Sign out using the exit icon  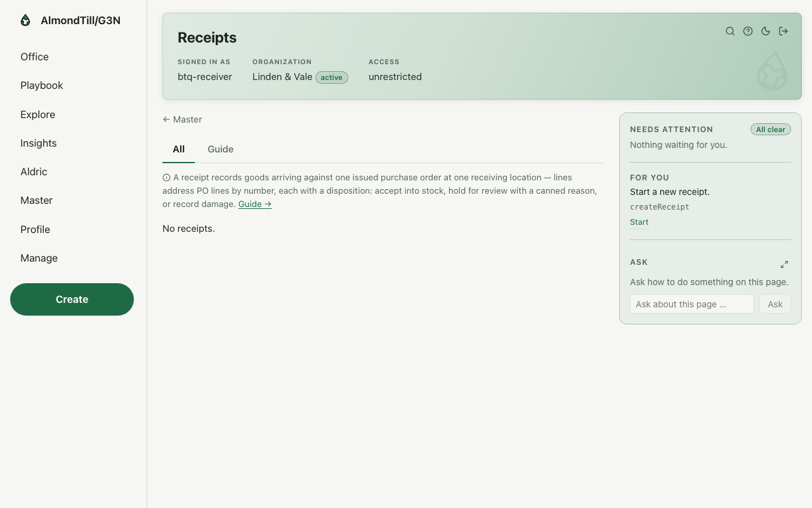click(783, 31)
